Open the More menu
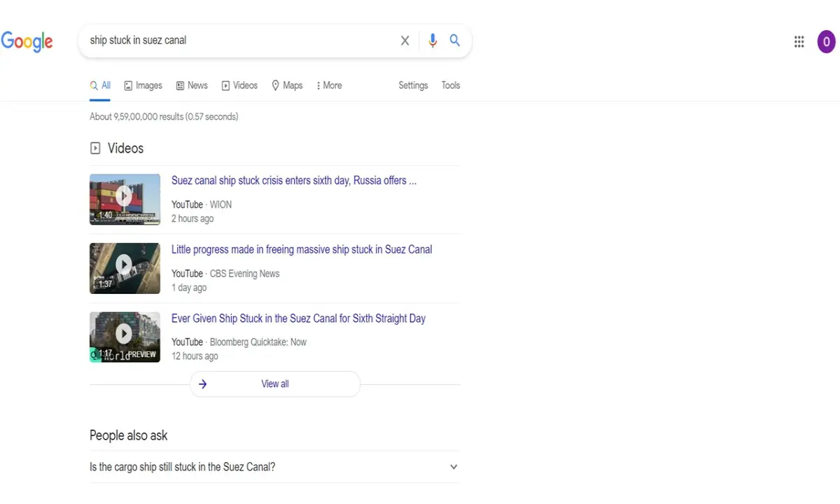840x504 pixels. (329, 85)
